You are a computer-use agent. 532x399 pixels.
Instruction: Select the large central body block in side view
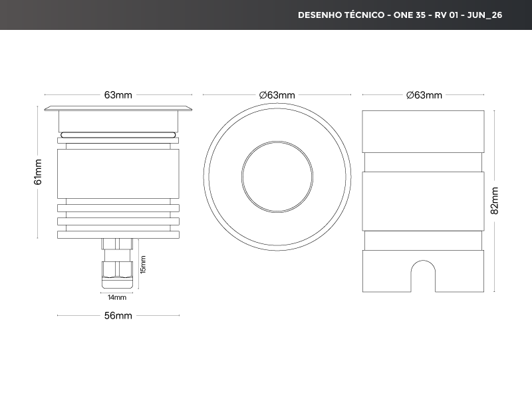[x=118, y=173]
